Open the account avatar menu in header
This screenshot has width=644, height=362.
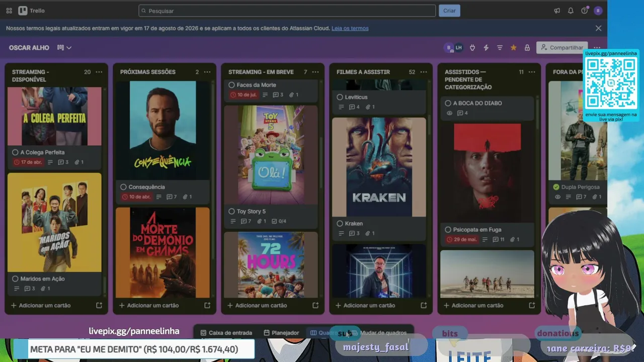click(x=598, y=11)
